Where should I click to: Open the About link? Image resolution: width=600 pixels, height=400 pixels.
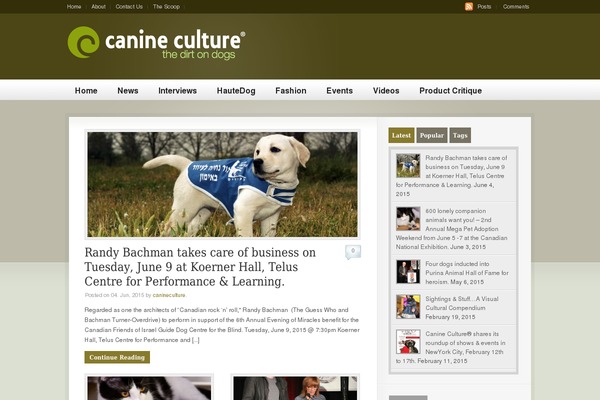coord(98,7)
